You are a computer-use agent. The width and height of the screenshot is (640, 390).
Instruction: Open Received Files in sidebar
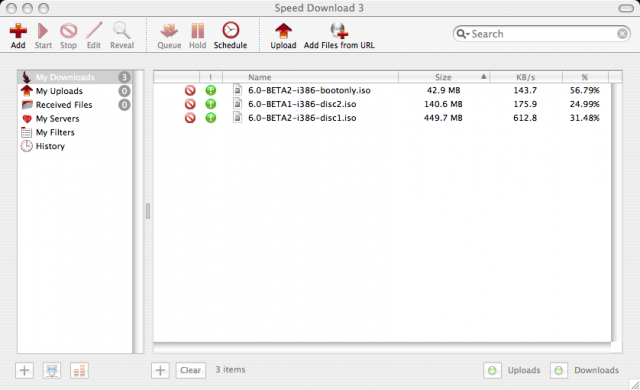(75, 105)
